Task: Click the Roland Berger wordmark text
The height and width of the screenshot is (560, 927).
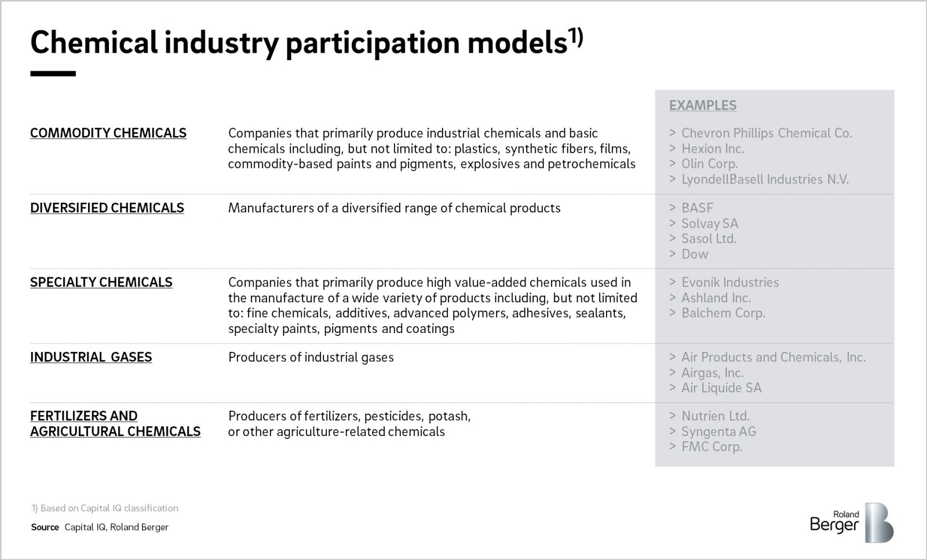Action: (x=835, y=522)
